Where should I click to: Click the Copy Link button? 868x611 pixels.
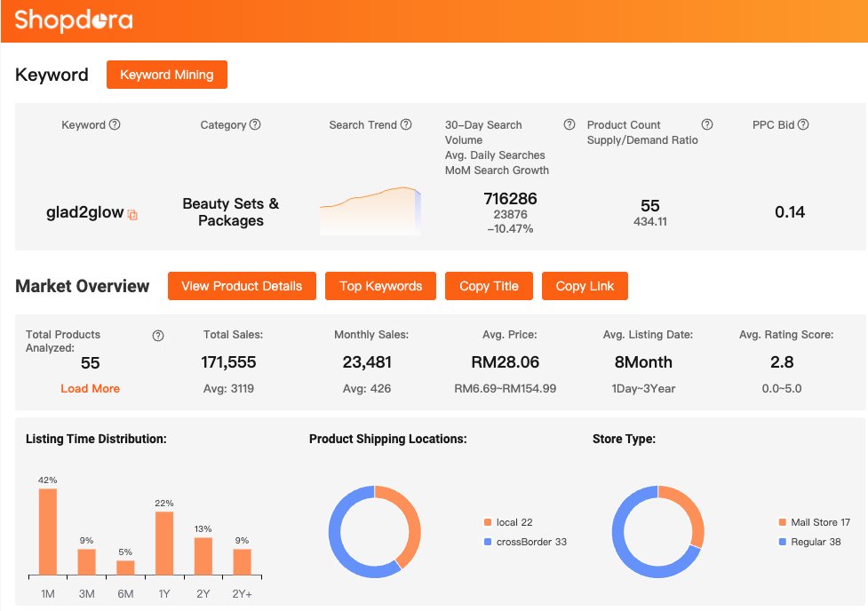coord(585,286)
